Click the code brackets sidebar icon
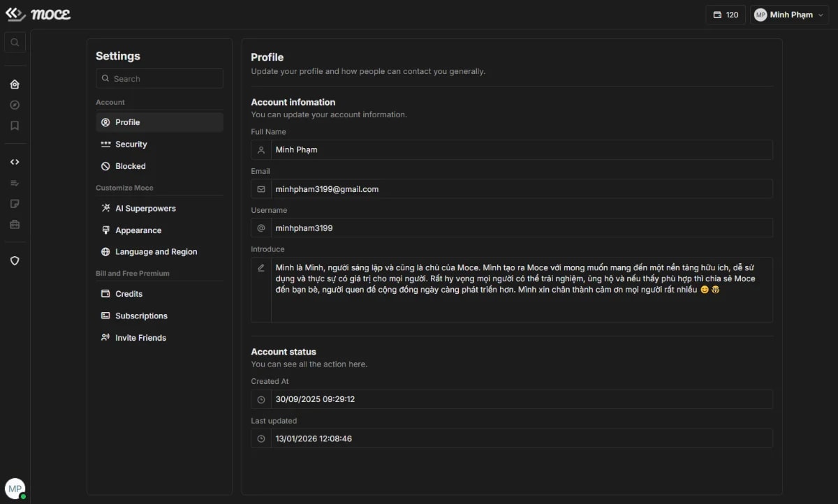The width and height of the screenshot is (838, 504). click(15, 162)
